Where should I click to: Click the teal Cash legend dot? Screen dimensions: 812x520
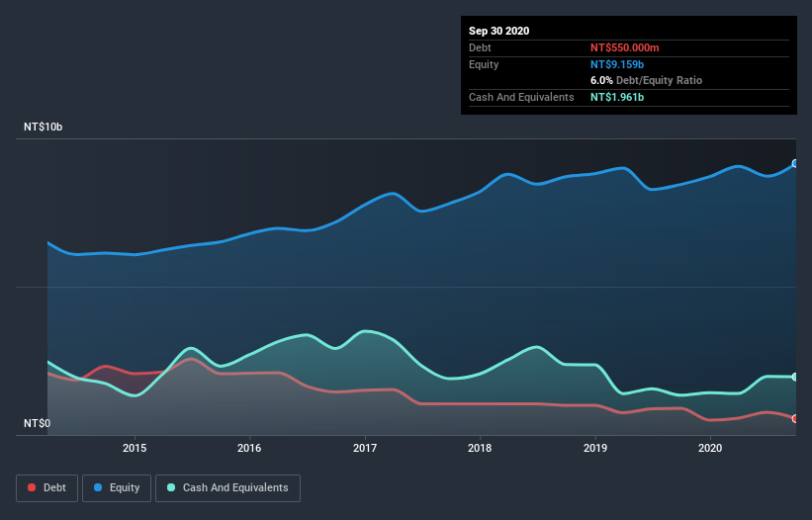coord(171,487)
